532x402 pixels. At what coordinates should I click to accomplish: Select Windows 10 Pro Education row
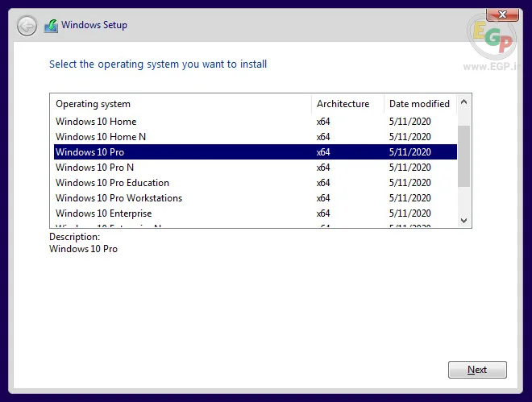[256, 183]
